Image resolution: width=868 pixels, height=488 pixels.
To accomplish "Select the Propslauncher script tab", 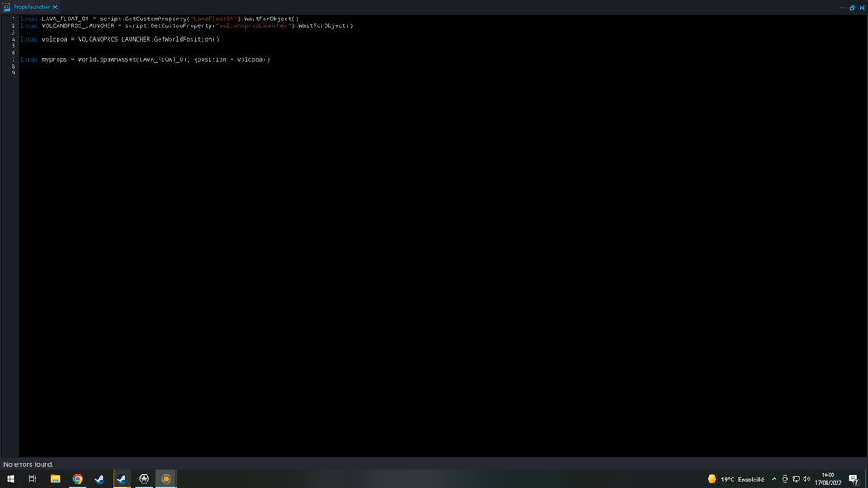I will click(31, 7).
